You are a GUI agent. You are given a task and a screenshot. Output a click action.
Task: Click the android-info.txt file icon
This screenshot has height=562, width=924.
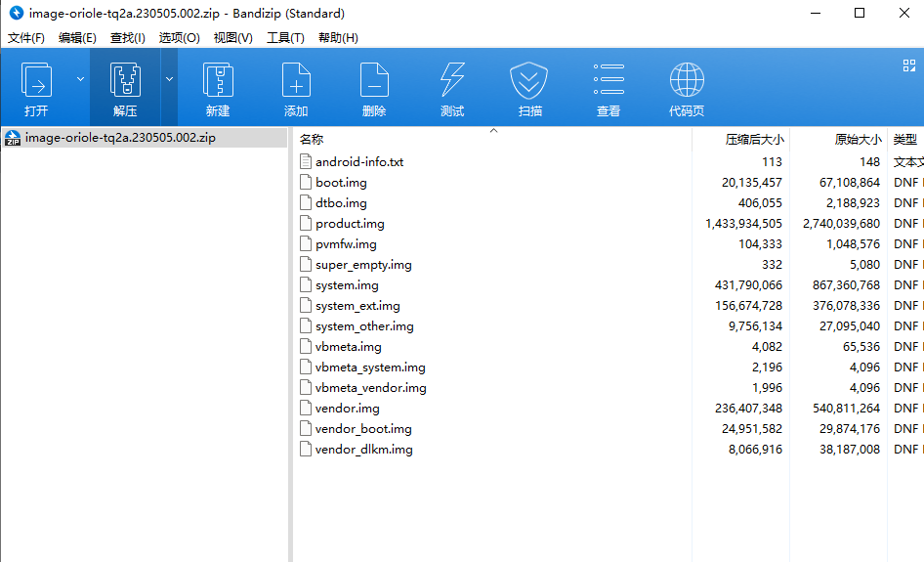[x=306, y=161]
